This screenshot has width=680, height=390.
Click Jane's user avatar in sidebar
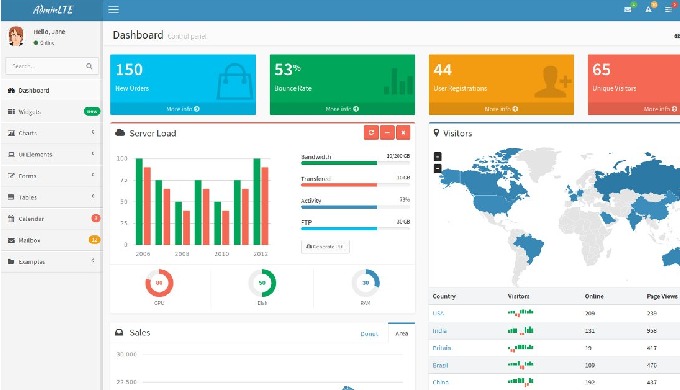coord(16,36)
